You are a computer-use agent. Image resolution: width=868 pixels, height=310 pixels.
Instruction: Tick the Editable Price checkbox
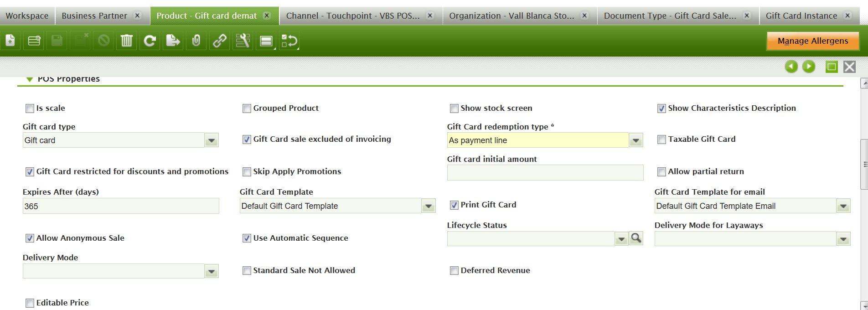(x=30, y=303)
